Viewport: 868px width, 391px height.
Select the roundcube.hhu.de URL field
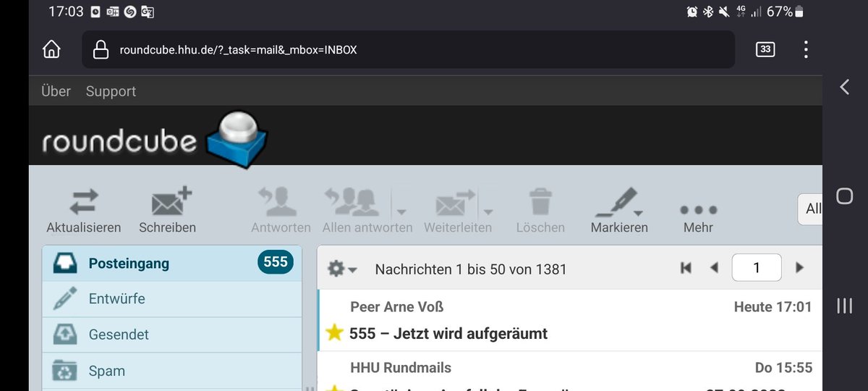pos(408,49)
